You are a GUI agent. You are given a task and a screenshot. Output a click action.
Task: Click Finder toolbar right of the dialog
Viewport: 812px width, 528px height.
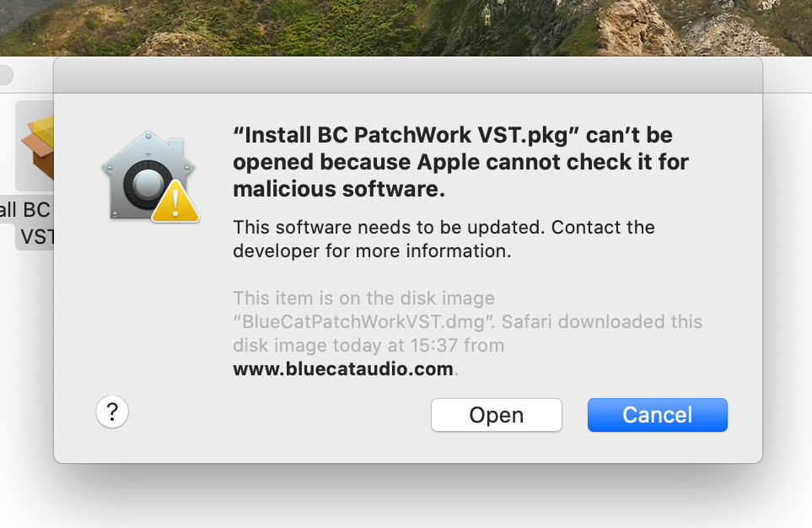[x=788, y=74]
